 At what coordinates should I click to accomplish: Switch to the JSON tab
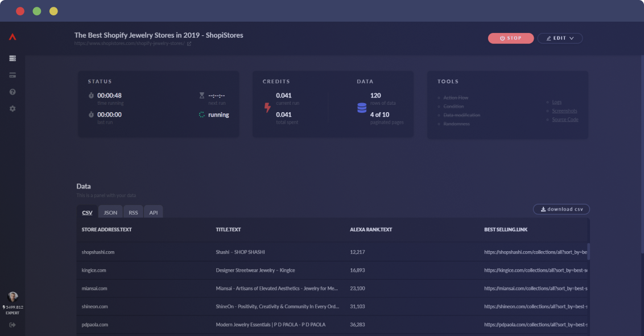(110, 212)
